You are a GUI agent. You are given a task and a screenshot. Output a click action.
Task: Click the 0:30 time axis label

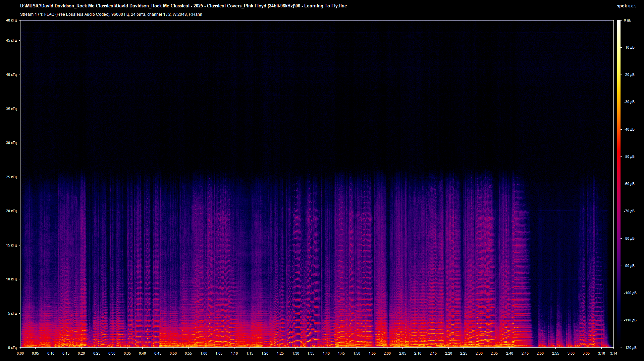pyautogui.click(x=112, y=353)
